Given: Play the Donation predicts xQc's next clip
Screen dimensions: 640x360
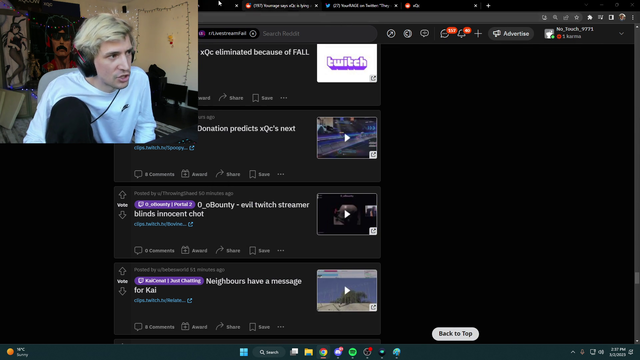Looking at the screenshot, I should click(347, 138).
